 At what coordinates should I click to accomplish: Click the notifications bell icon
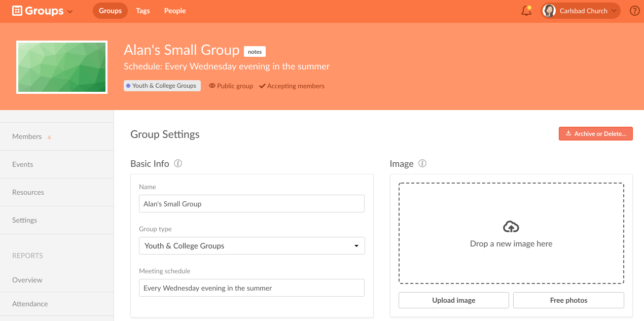pos(526,11)
